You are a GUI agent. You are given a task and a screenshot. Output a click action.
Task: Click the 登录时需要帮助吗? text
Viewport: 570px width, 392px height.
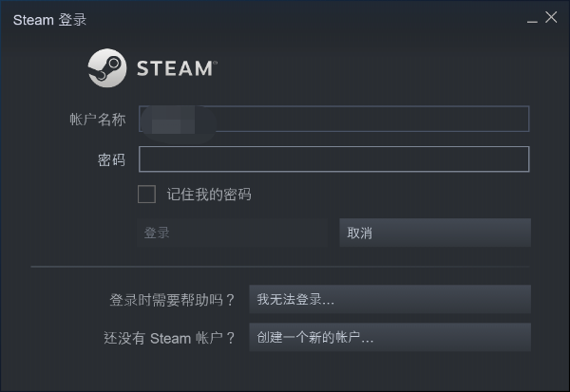[172, 300]
